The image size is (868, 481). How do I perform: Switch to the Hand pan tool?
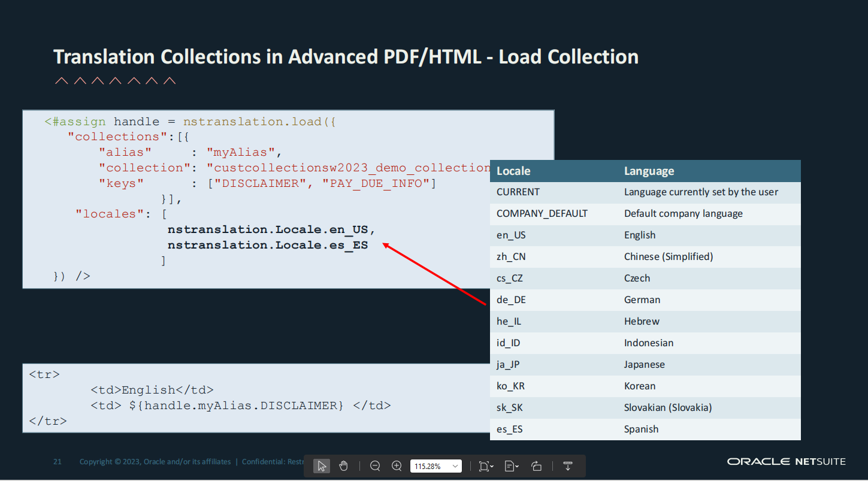pyautogui.click(x=343, y=466)
